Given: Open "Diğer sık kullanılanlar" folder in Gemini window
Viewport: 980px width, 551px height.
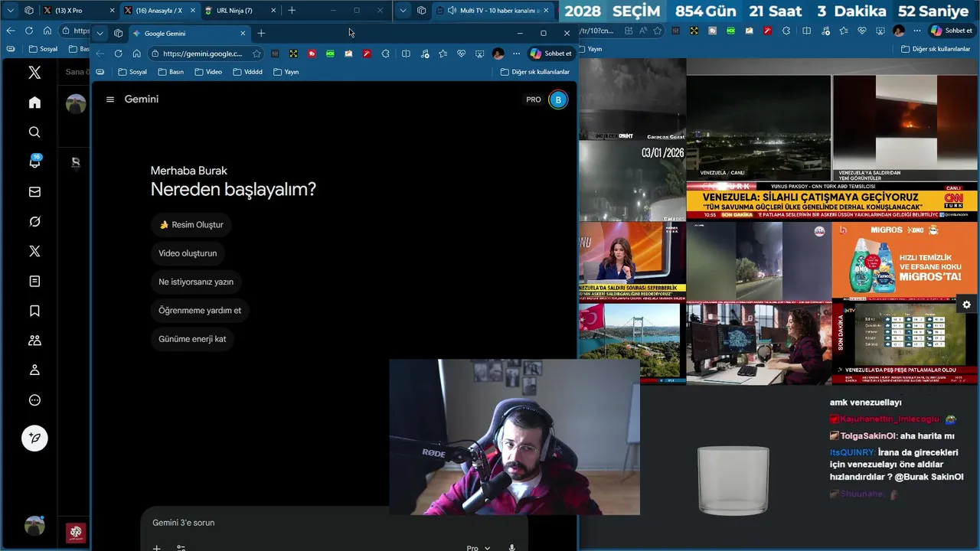Looking at the screenshot, I should (535, 72).
